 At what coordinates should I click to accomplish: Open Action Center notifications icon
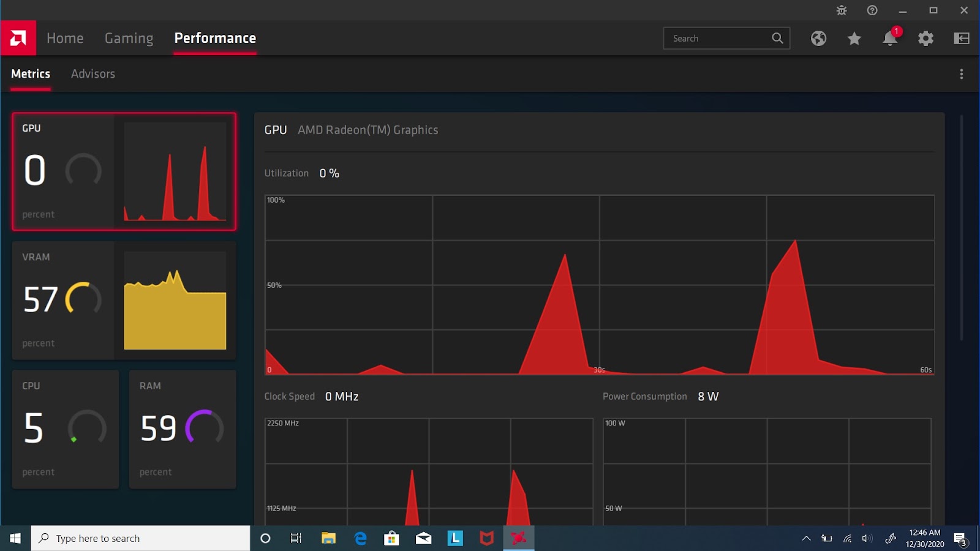pos(960,539)
